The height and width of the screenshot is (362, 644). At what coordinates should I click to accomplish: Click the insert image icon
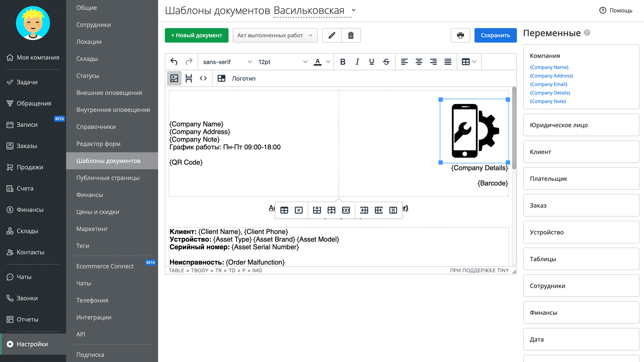pyautogui.click(x=174, y=78)
